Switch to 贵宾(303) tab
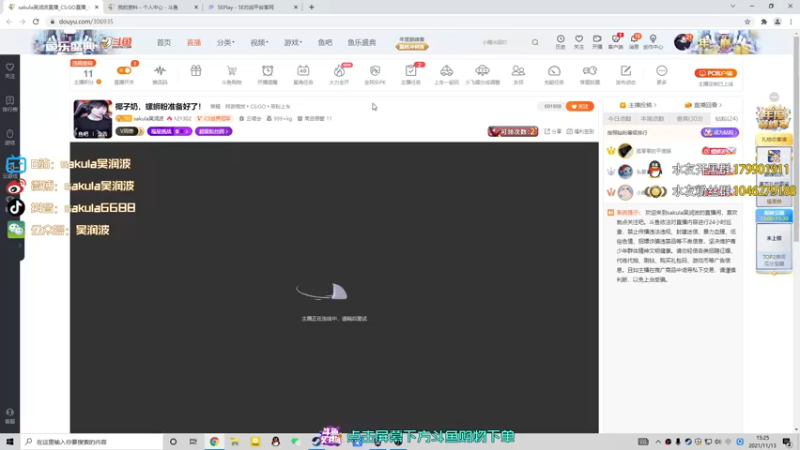Screen dimensions: 800x450 pyautogui.click(x=689, y=118)
